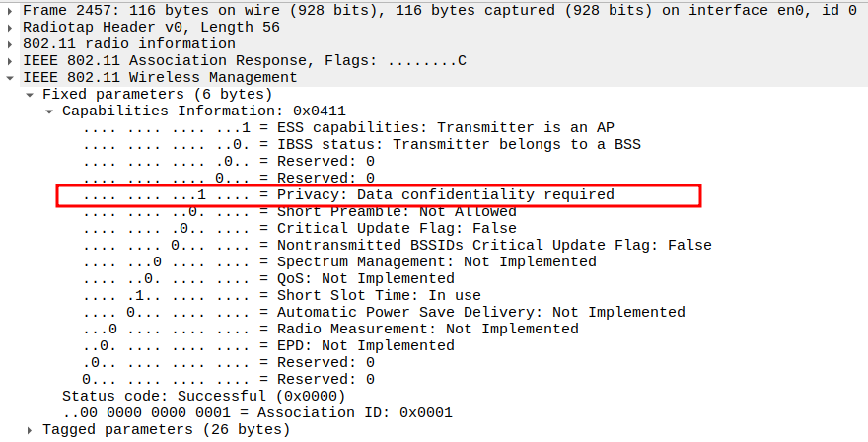This screenshot has height=442, width=868.
Task: Expand the Frame 2457 row
Action: pos(11,10)
